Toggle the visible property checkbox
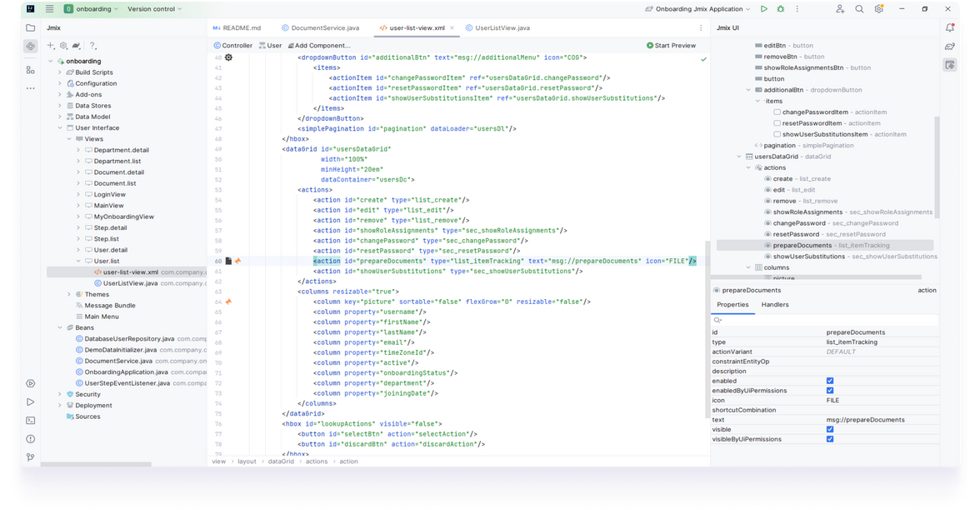This screenshot has width=980, height=519. (830, 430)
